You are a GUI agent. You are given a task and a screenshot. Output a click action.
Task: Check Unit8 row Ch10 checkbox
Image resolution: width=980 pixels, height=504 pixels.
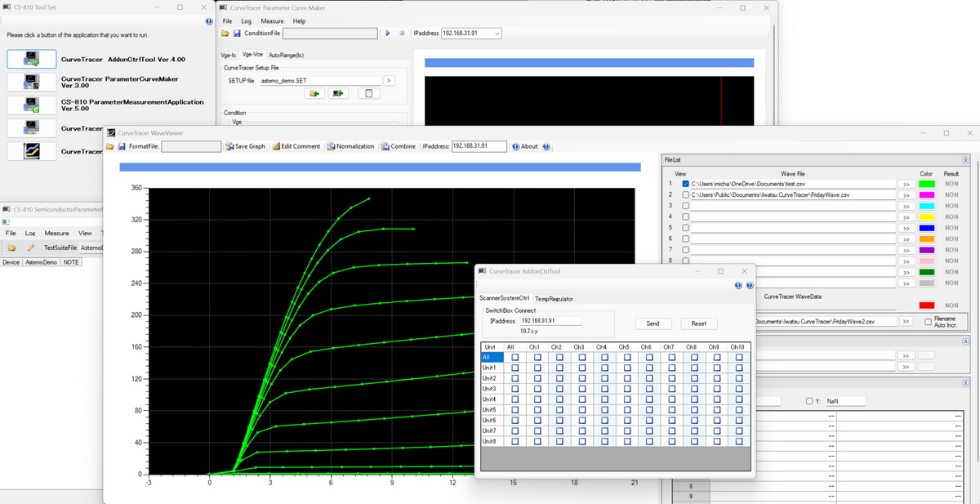point(739,442)
